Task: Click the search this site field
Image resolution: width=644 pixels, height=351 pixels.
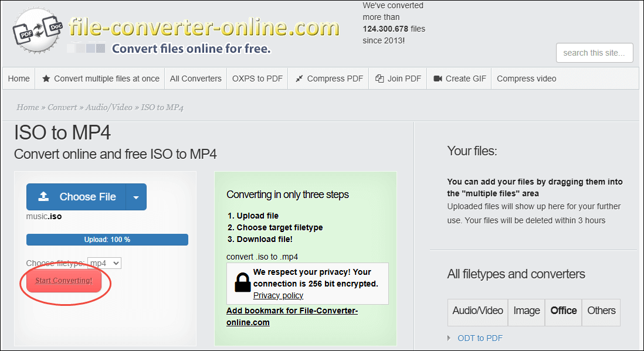Action: [x=594, y=53]
